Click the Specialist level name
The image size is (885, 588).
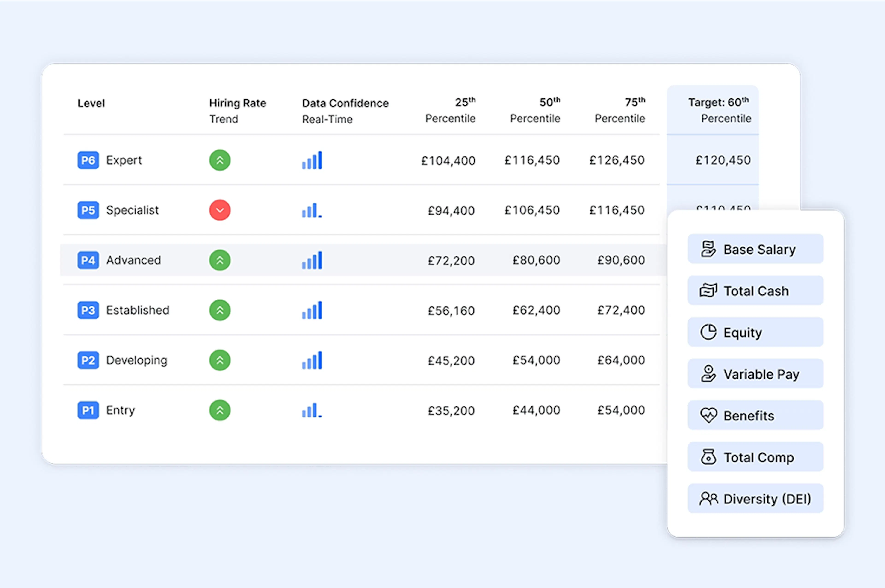point(132,210)
